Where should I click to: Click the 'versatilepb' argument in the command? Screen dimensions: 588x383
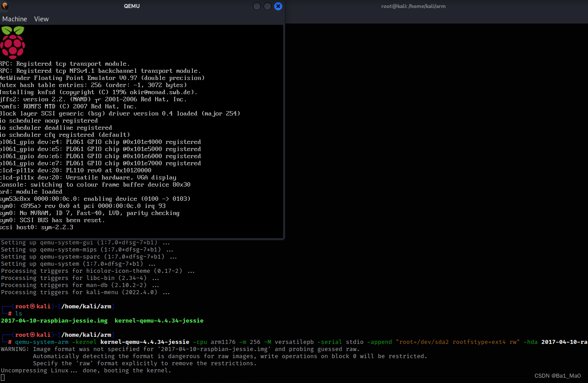pos(295,342)
